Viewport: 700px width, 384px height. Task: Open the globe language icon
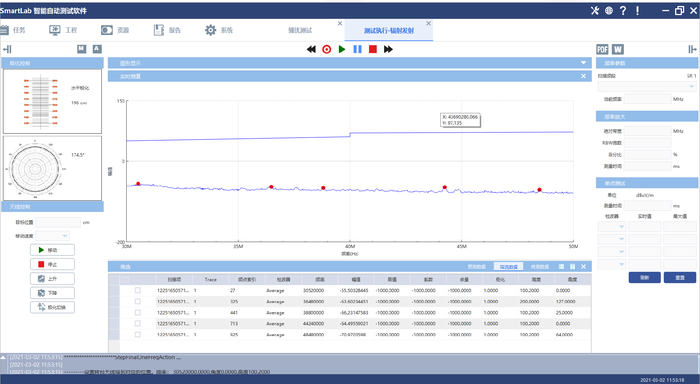(609, 10)
